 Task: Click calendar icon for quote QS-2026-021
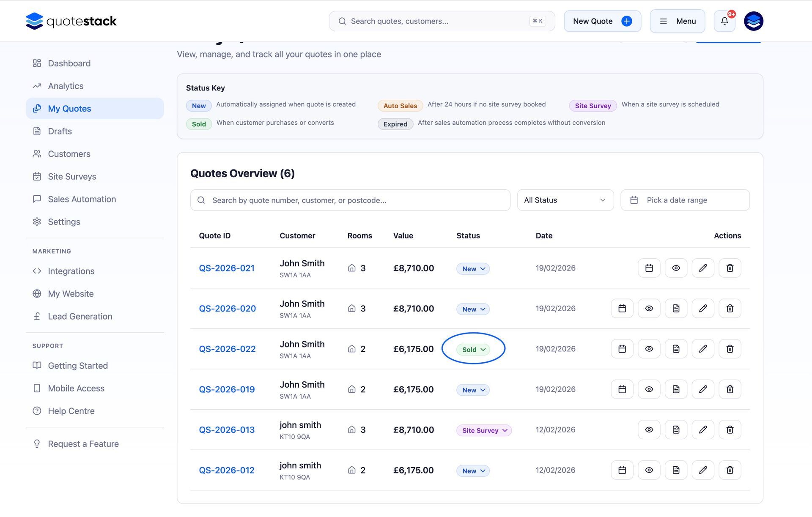pyautogui.click(x=649, y=268)
